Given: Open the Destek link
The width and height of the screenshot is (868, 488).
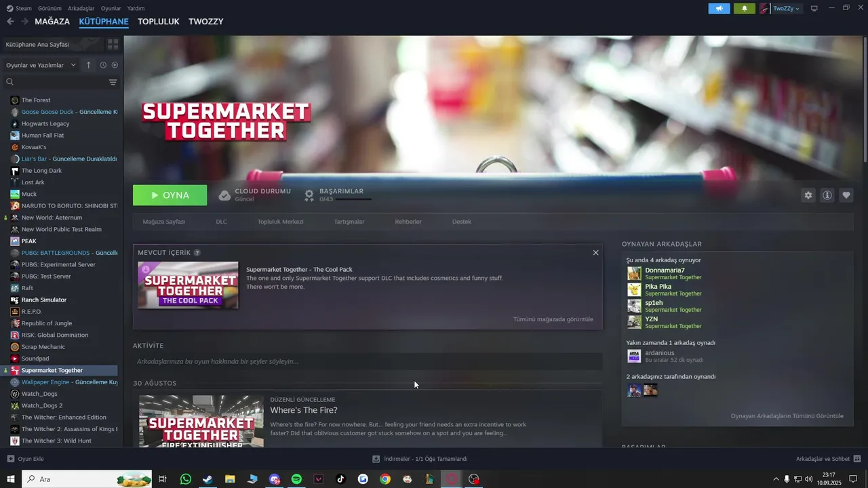Looking at the screenshot, I should pyautogui.click(x=462, y=222).
